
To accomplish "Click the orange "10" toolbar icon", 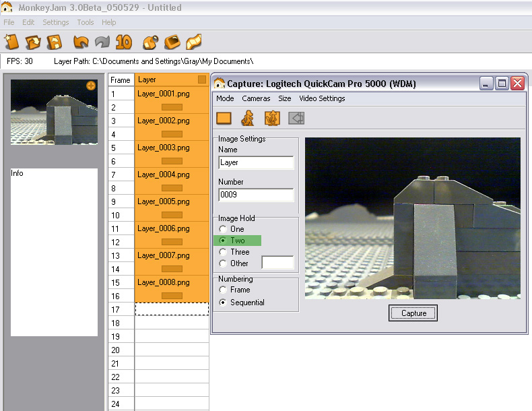I will [x=123, y=42].
